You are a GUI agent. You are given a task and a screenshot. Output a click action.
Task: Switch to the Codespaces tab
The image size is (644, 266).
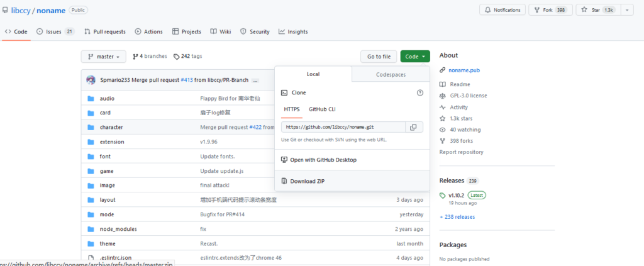391,74
